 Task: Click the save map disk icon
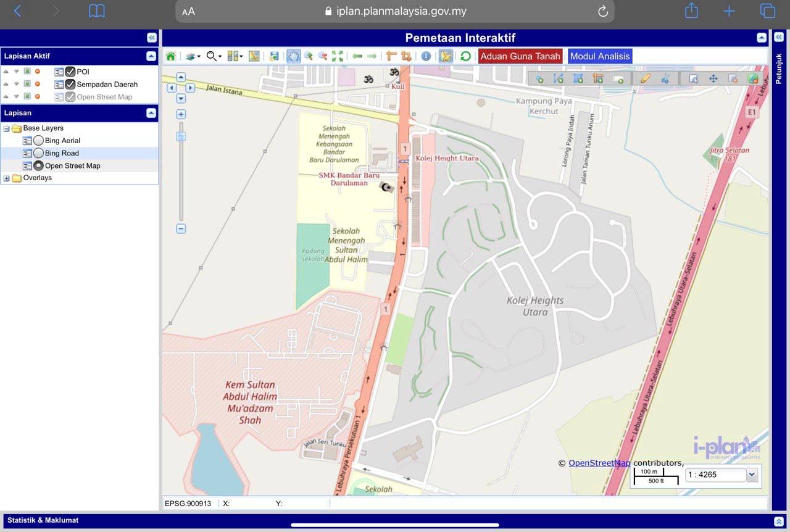point(274,56)
